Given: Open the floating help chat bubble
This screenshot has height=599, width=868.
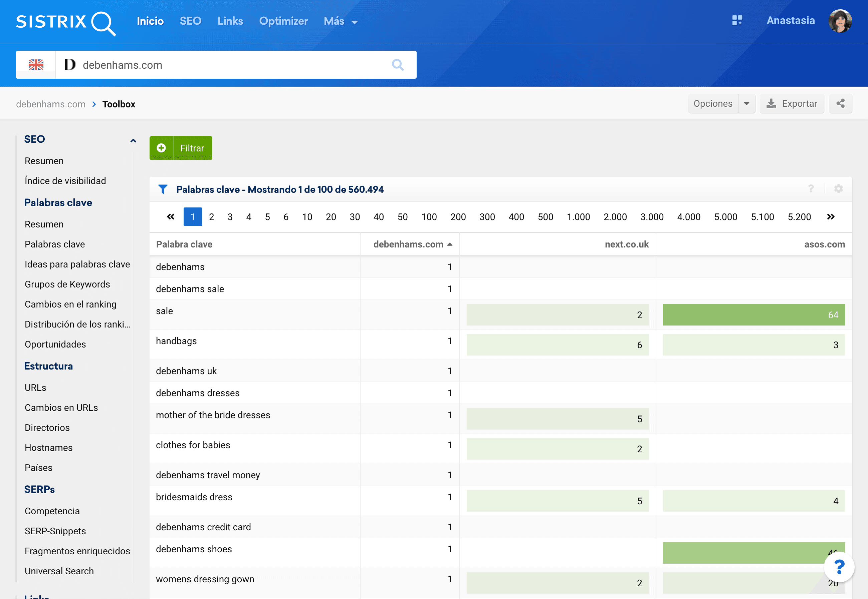Looking at the screenshot, I should [839, 567].
